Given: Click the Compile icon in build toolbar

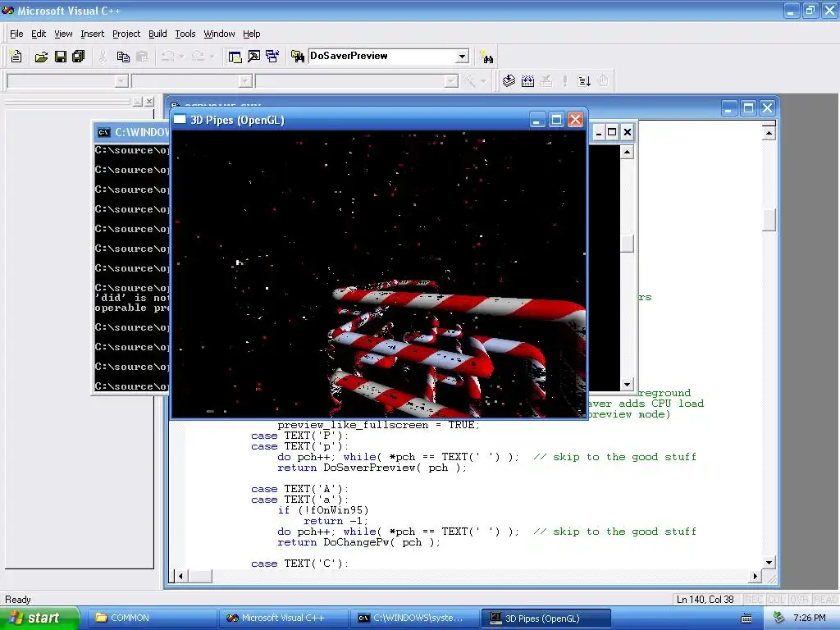Looking at the screenshot, I should click(x=509, y=81).
